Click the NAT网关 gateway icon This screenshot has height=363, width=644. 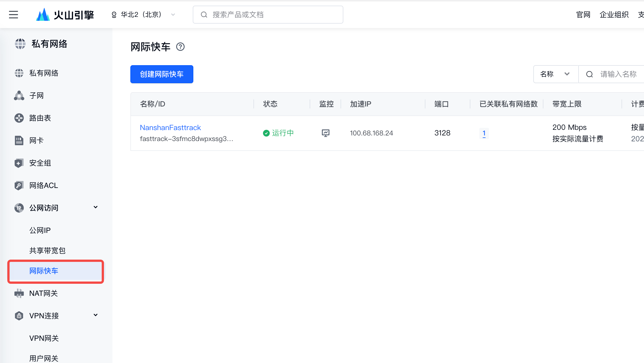19,293
